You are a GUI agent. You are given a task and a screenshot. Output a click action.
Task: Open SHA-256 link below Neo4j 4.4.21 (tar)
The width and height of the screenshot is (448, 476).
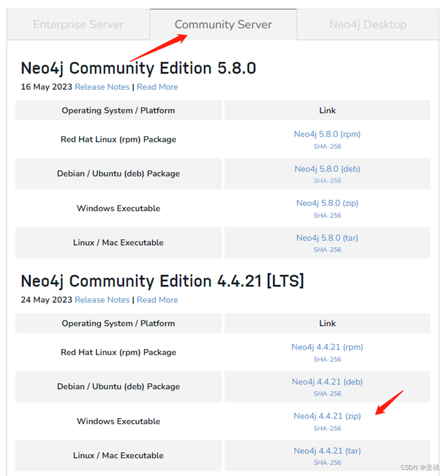[x=328, y=462]
